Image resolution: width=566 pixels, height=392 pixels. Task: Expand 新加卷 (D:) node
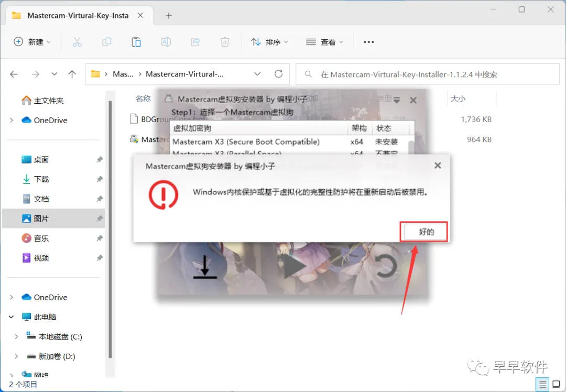coord(16,356)
